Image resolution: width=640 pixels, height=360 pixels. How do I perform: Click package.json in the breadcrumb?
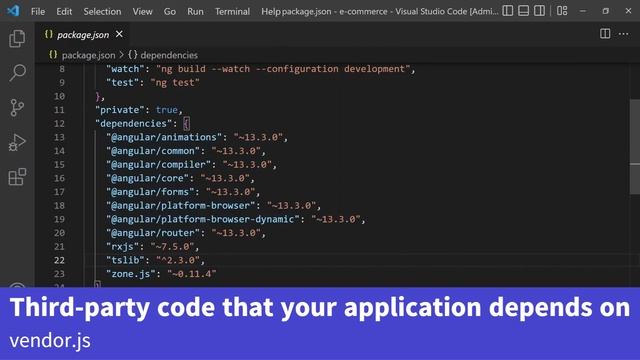pos(89,55)
